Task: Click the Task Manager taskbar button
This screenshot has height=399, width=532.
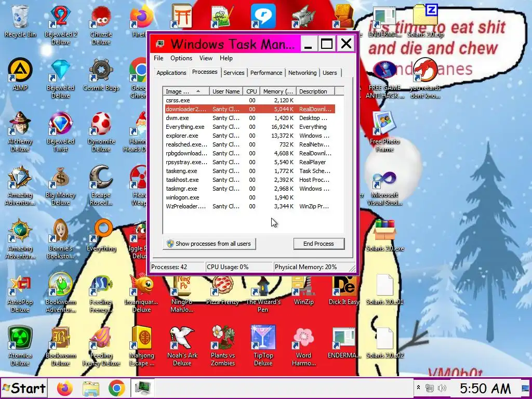Action: click(142, 389)
